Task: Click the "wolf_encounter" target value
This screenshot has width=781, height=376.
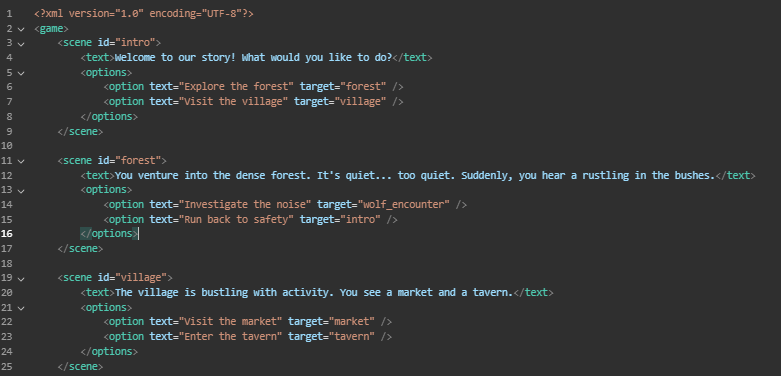Action: 408,204
